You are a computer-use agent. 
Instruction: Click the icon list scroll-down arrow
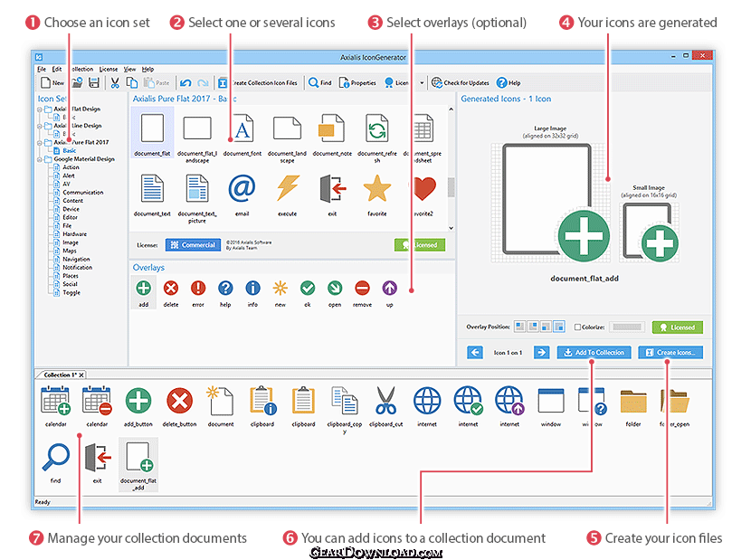point(451,228)
